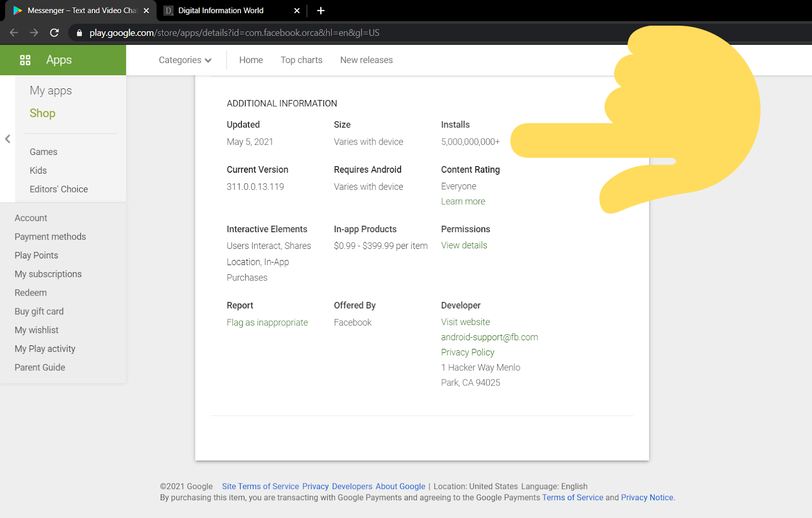Click the Play Store favicon on Messenger tab

pos(18,10)
